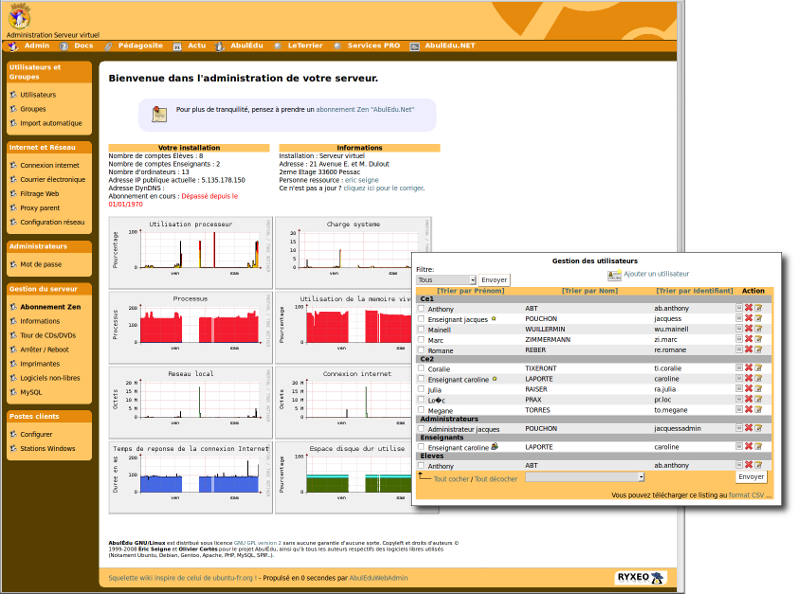Open the bulk action dropdown beside Tout décocher
Image resolution: width=800 pixels, height=595 pixels.
(x=585, y=477)
